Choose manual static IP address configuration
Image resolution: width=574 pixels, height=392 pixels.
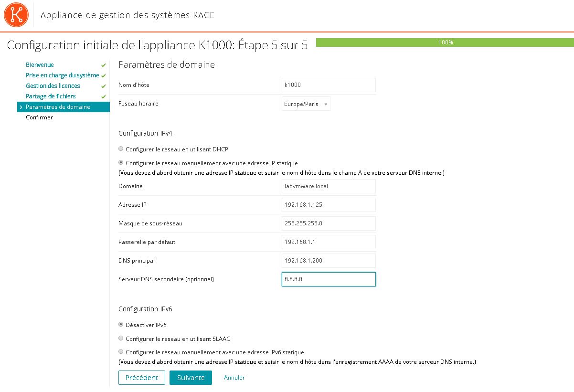pyautogui.click(x=121, y=163)
